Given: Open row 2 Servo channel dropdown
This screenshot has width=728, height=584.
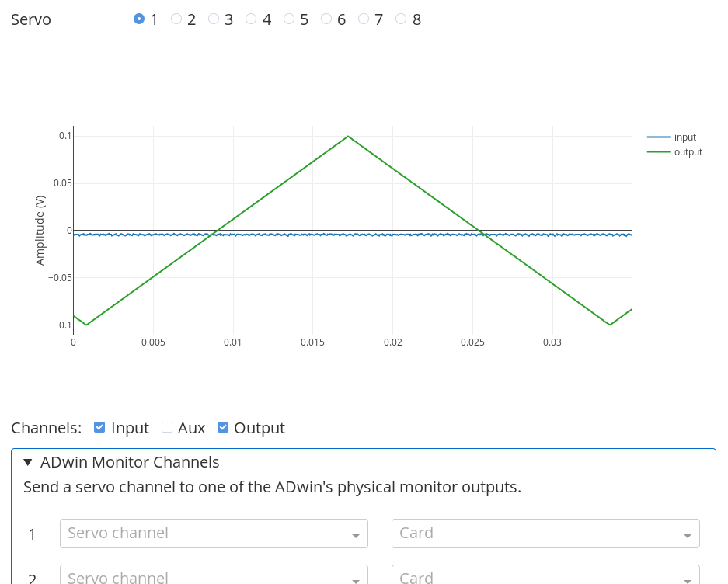Looking at the screenshot, I should tap(214, 576).
